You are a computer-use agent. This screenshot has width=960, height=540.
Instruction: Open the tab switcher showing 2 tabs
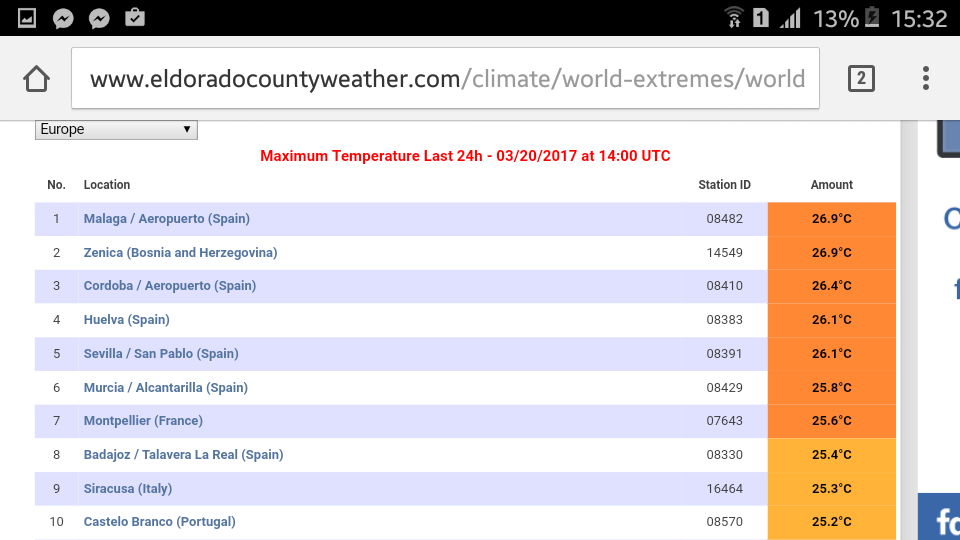pos(861,78)
